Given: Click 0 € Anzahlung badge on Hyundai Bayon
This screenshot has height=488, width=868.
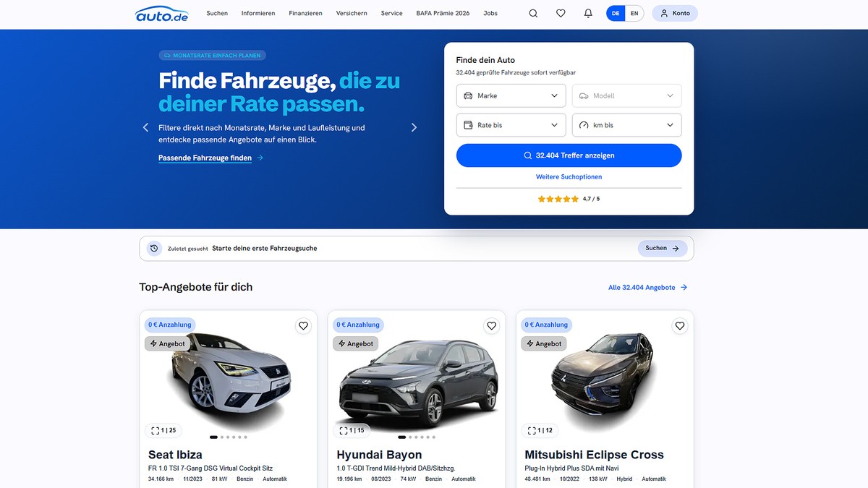Looking at the screenshot, I should tap(358, 325).
